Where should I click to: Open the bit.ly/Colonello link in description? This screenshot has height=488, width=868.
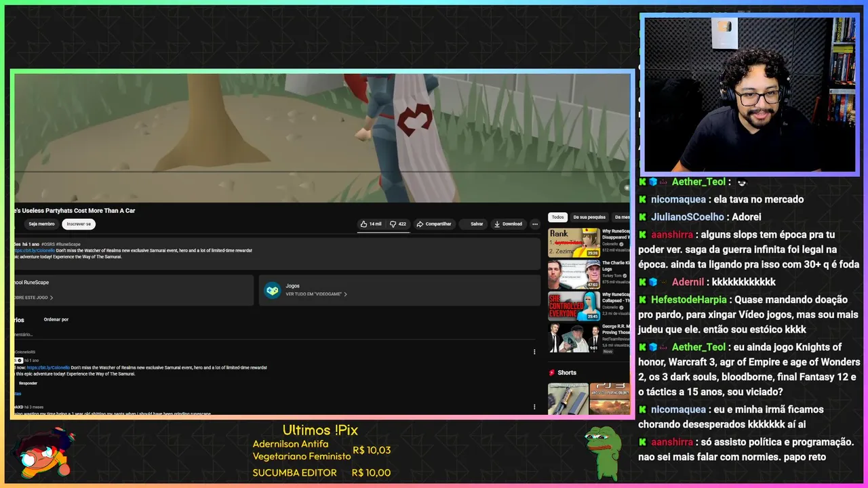(x=35, y=250)
